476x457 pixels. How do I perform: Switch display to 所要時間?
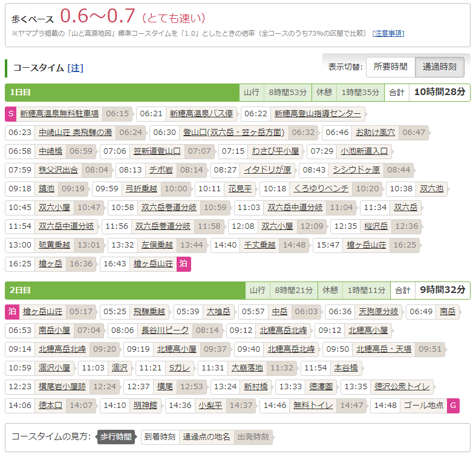pyautogui.click(x=390, y=67)
